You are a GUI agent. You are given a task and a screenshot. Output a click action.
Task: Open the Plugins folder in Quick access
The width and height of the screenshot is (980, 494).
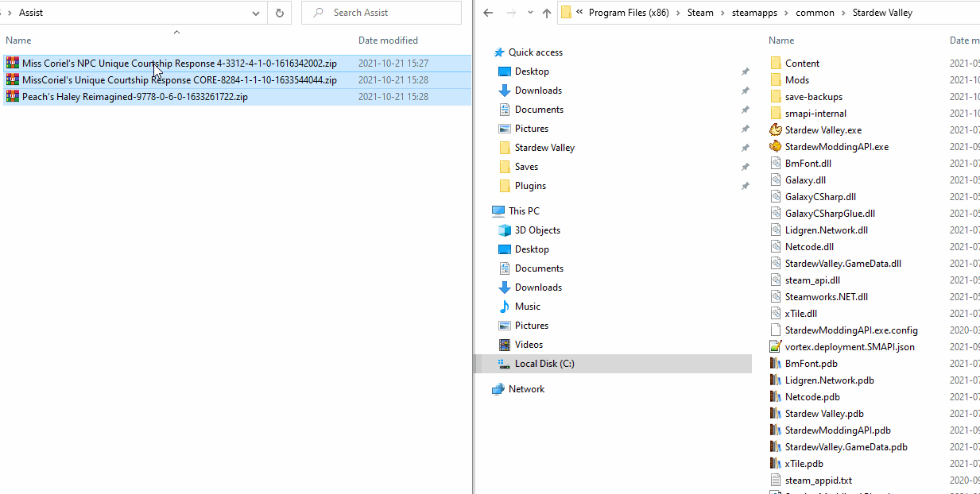pyautogui.click(x=530, y=186)
